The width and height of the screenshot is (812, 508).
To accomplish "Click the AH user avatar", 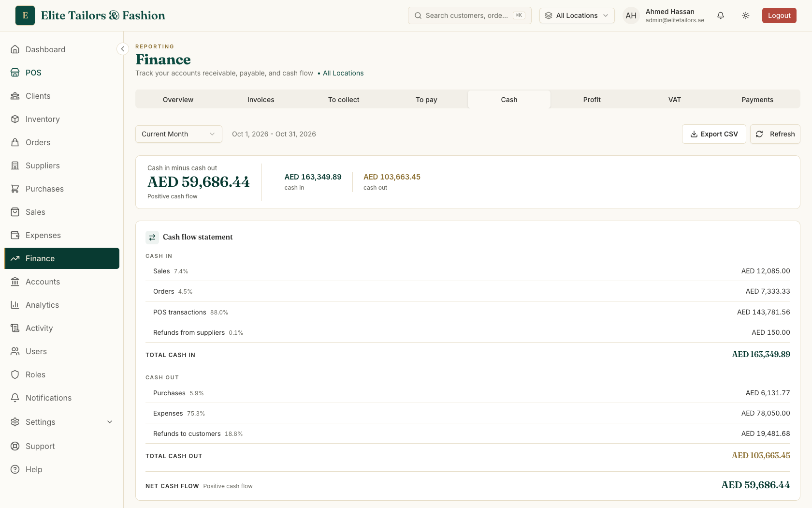I will [x=631, y=15].
